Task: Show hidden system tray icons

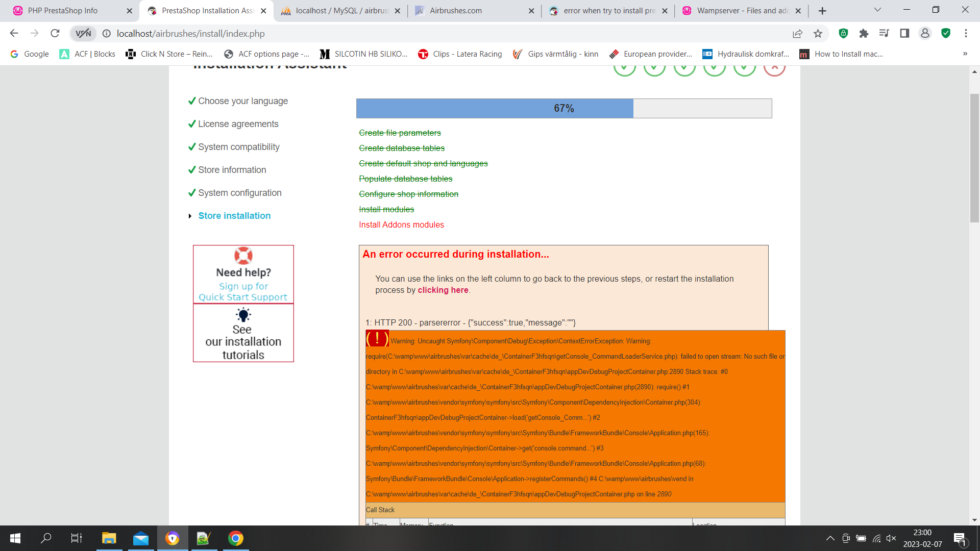Action: (x=830, y=538)
